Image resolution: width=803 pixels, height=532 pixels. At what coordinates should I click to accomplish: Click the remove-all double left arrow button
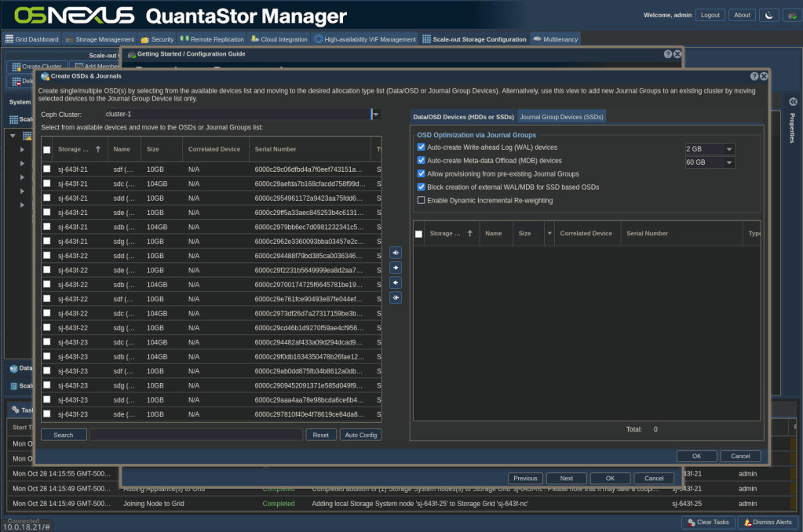coord(396,297)
